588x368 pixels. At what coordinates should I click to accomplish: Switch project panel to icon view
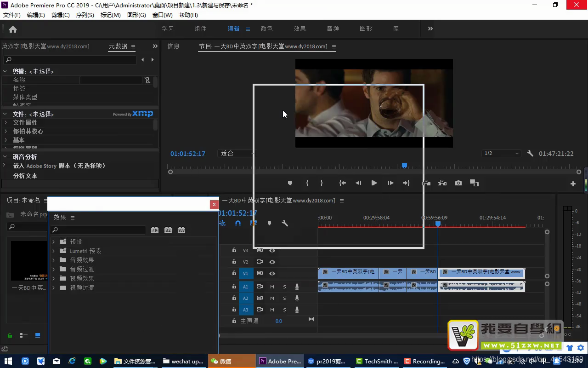(x=38, y=335)
